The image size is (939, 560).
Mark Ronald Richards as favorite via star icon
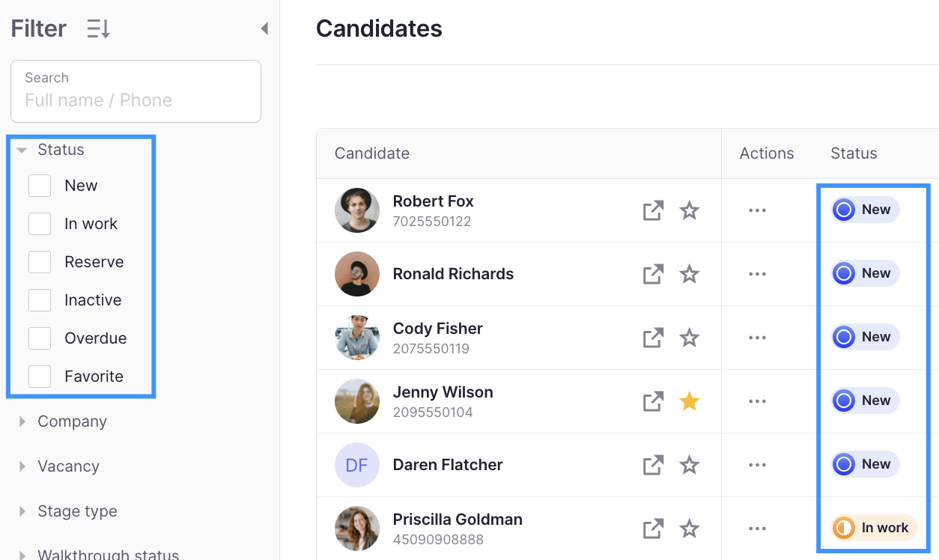[689, 274]
